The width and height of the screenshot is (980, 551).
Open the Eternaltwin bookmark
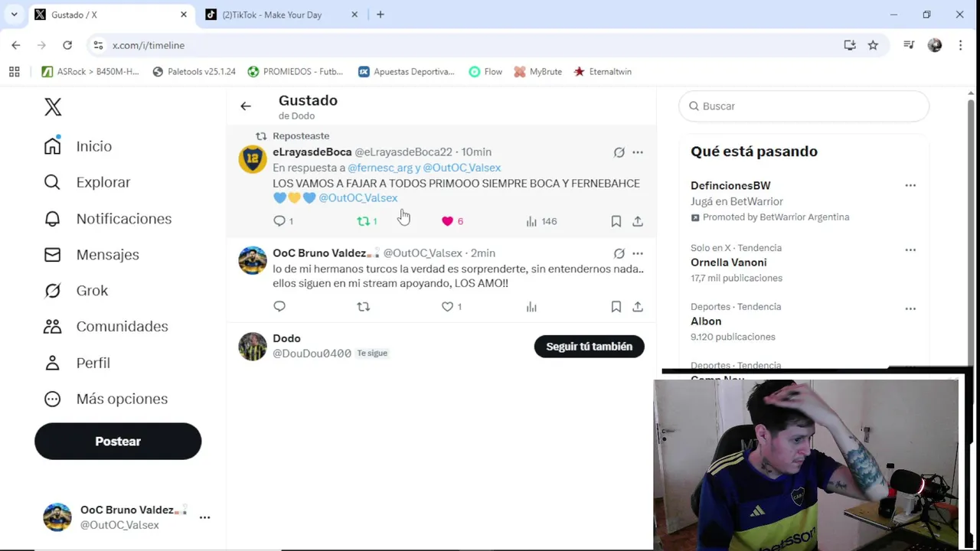pos(603,72)
